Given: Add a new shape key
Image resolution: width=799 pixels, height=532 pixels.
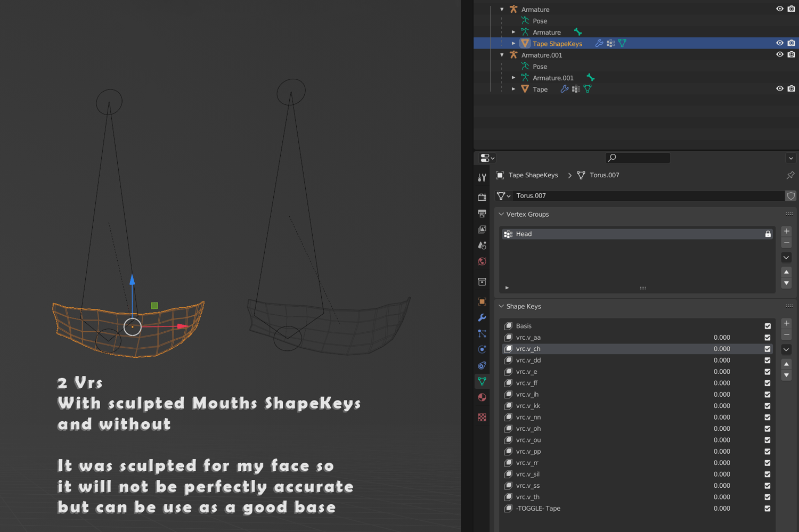Looking at the screenshot, I should point(787,323).
